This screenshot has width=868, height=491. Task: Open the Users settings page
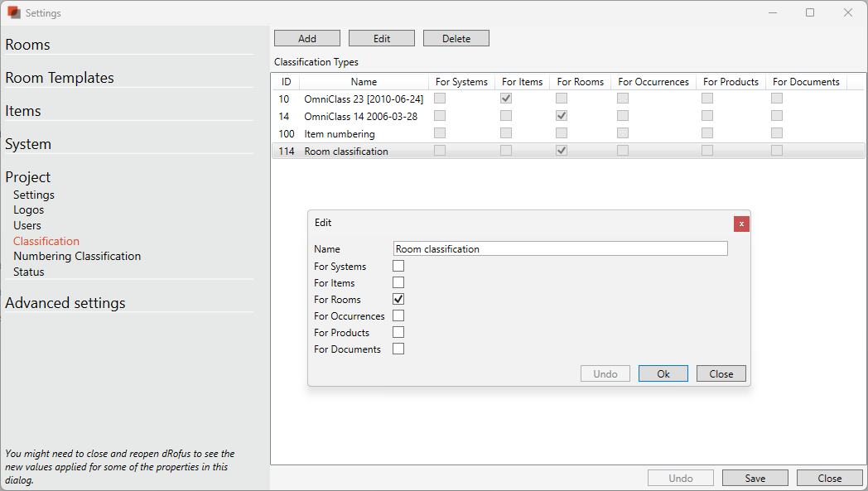(x=27, y=225)
